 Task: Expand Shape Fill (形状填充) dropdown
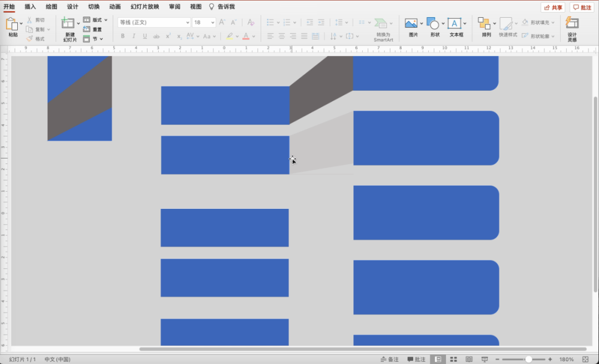point(553,23)
